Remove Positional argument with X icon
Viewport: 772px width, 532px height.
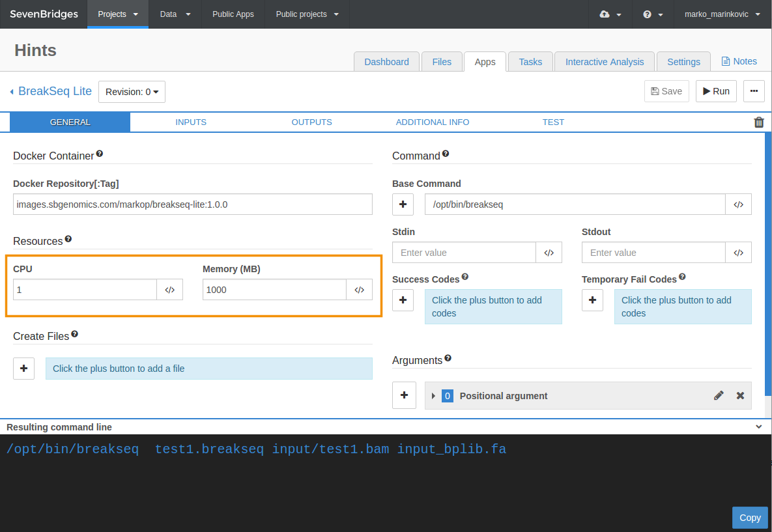(x=740, y=396)
